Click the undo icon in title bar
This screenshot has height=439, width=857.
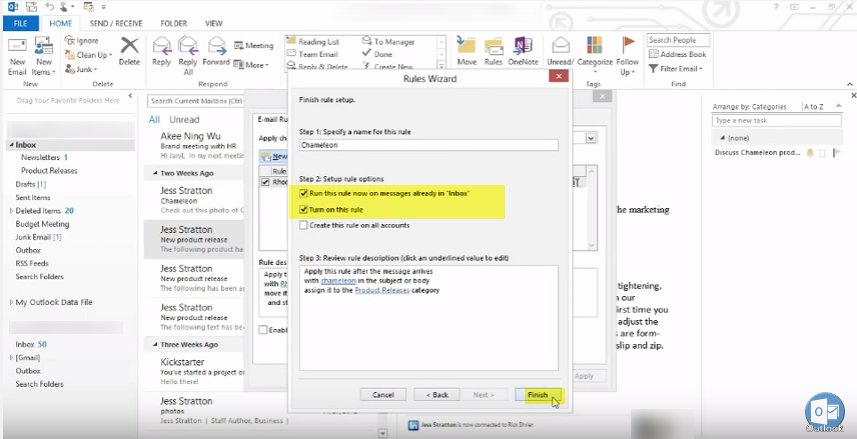point(50,7)
